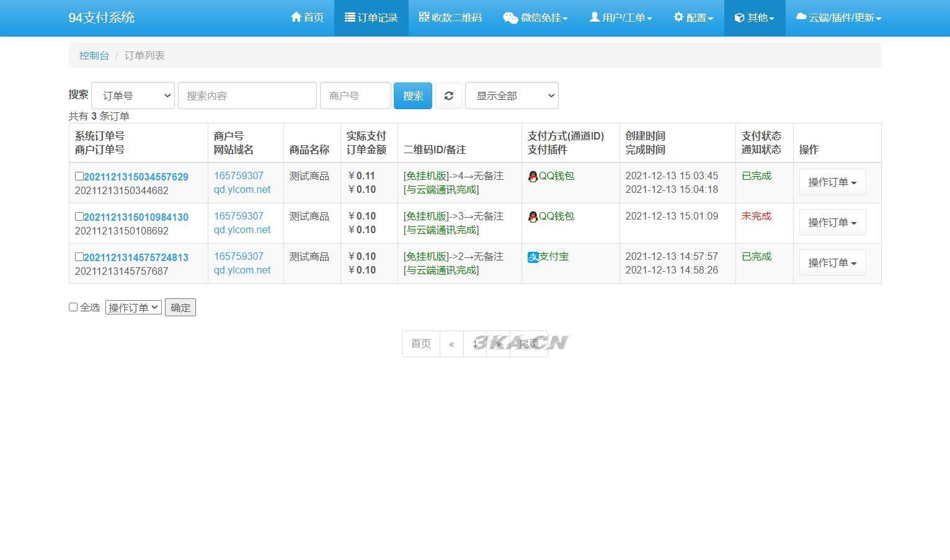
Task: Open the 订单号 search type dropdown
Action: click(x=133, y=96)
